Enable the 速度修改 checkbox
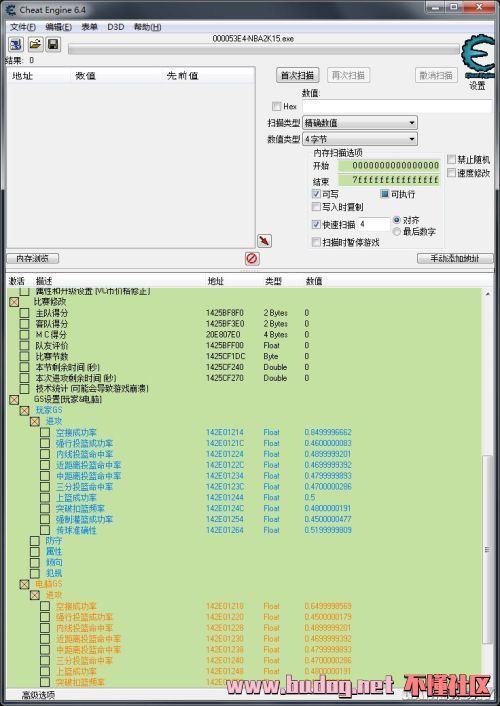This screenshot has width=500, height=706. click(x=451, y=172)
